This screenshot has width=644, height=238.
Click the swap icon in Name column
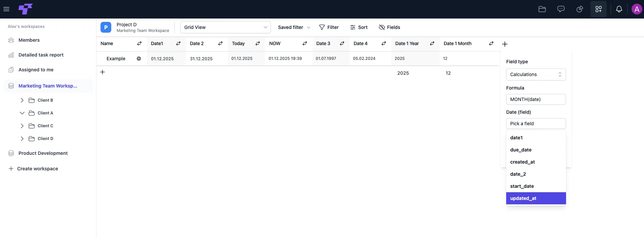pyautogui.click(x=139, y=43)
